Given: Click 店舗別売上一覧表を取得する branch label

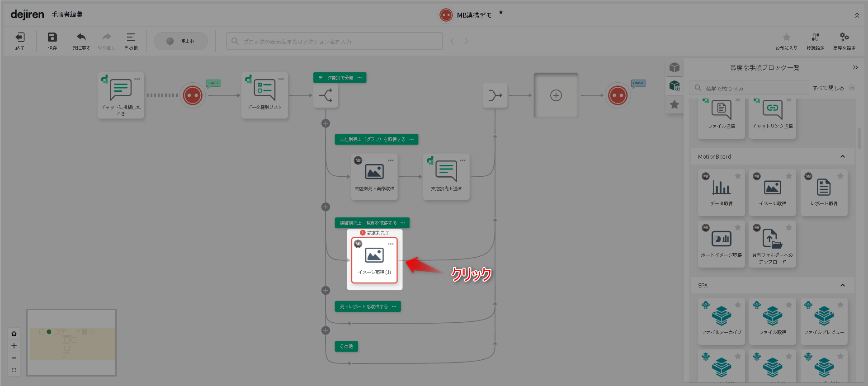Looking at the screenshot, I should point(368,223).
